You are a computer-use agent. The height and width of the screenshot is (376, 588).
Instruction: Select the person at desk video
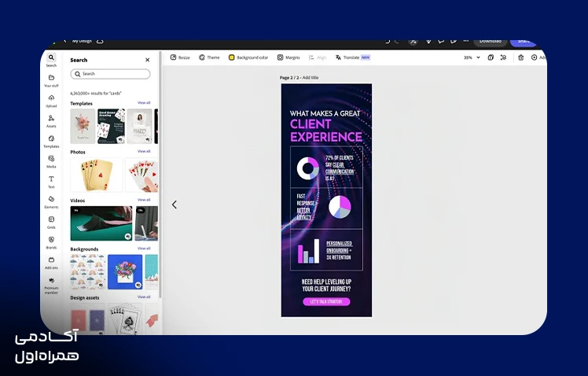[x=146, y=223]
